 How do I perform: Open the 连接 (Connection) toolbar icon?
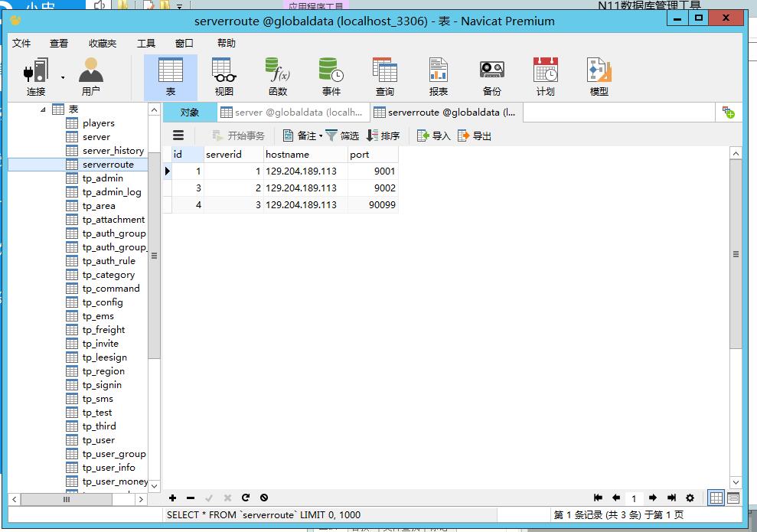36,77
